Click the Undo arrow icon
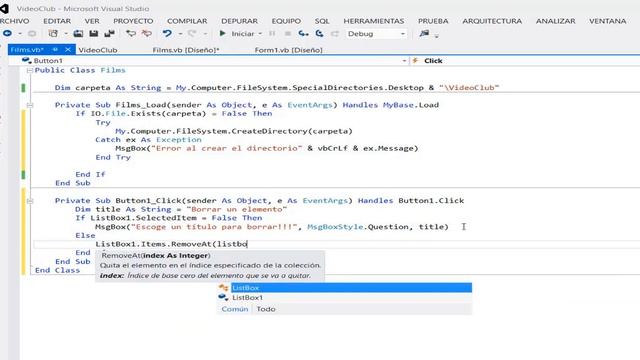 pos(167,33)
